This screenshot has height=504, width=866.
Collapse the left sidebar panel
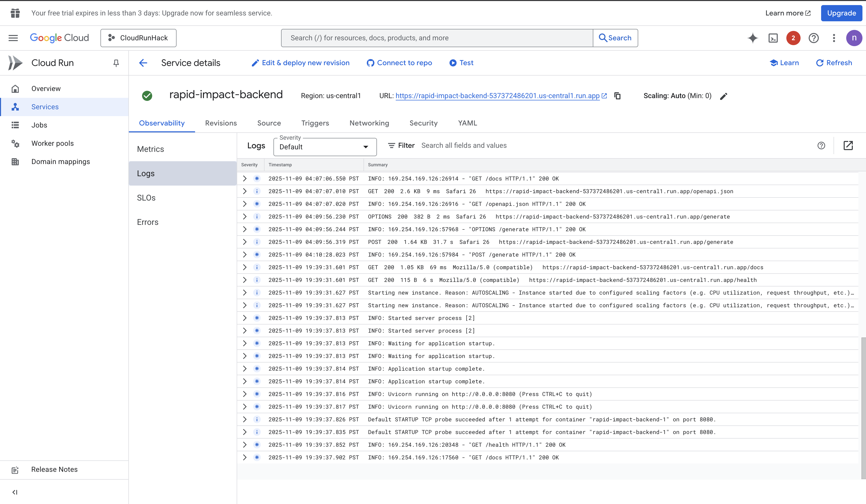click(15, 492)
